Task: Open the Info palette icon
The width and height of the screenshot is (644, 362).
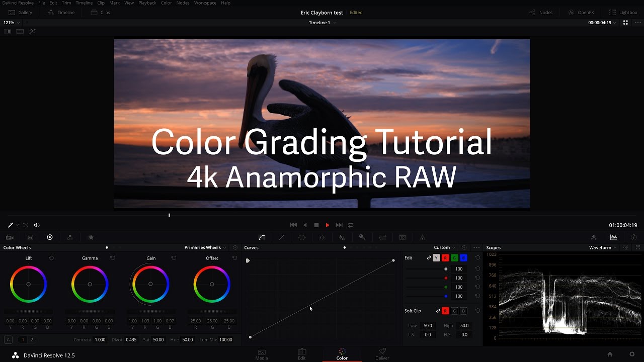Action: coord(633,237)
